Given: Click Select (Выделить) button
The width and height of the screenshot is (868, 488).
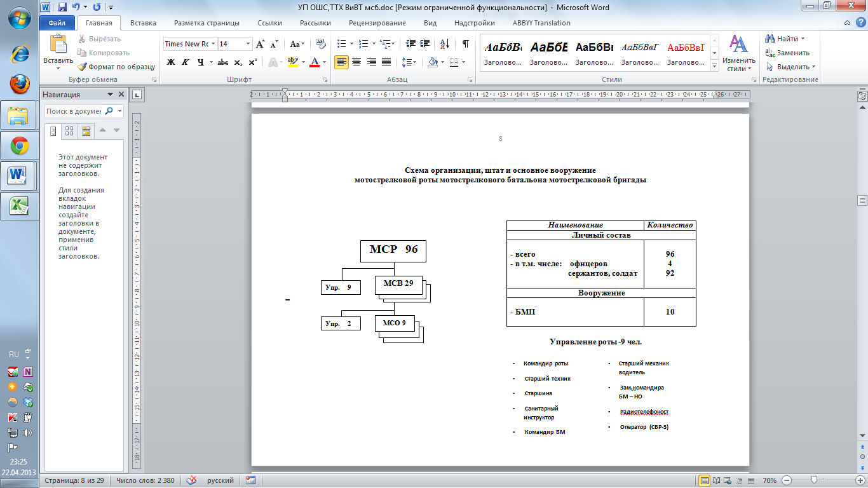Looking at the screenshot, I should pos(790,67).
